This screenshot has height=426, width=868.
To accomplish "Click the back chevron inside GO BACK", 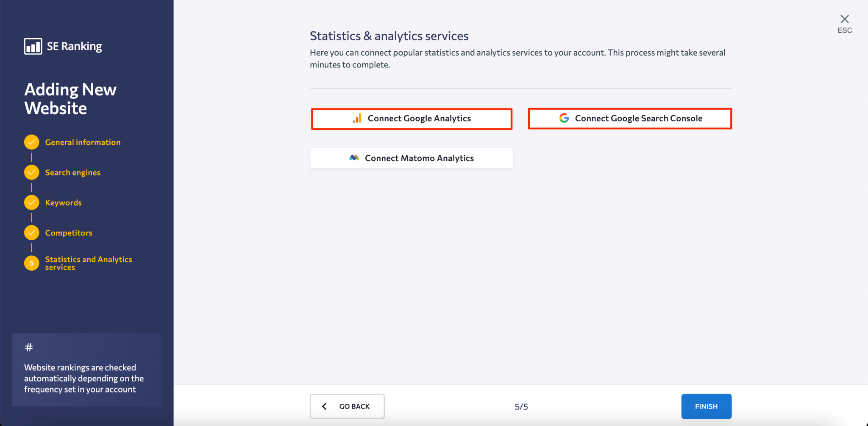I will (324, 406).
